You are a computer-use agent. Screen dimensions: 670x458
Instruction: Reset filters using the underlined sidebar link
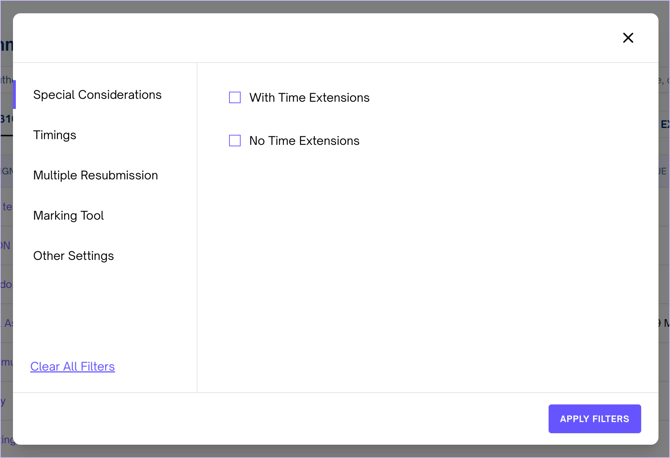[x=72, y=367]
